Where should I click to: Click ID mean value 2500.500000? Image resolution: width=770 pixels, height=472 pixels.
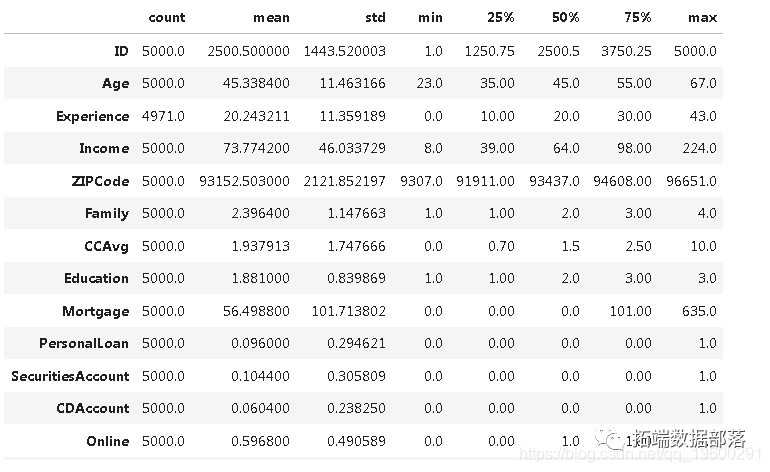248,51
